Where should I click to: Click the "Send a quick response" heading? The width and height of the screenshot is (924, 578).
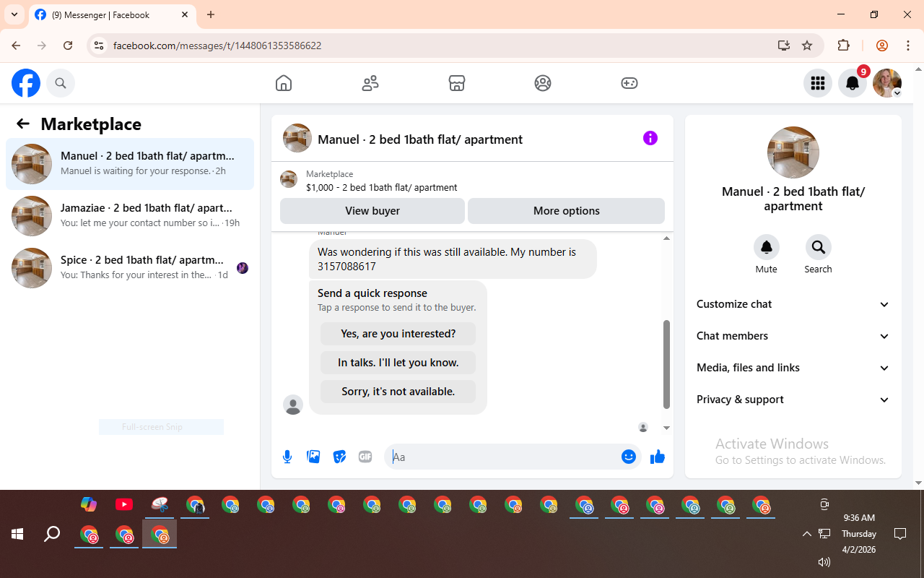[x=372, y=293]
